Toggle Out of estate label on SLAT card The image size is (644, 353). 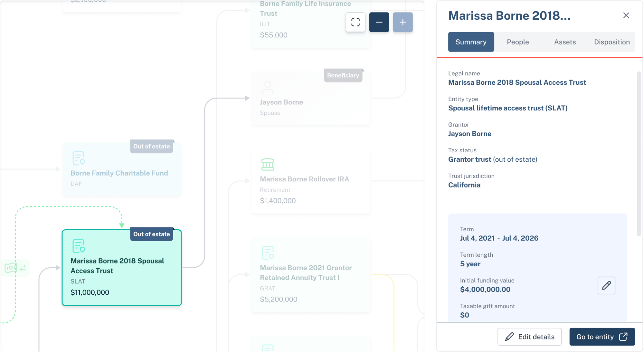point(152,234)
